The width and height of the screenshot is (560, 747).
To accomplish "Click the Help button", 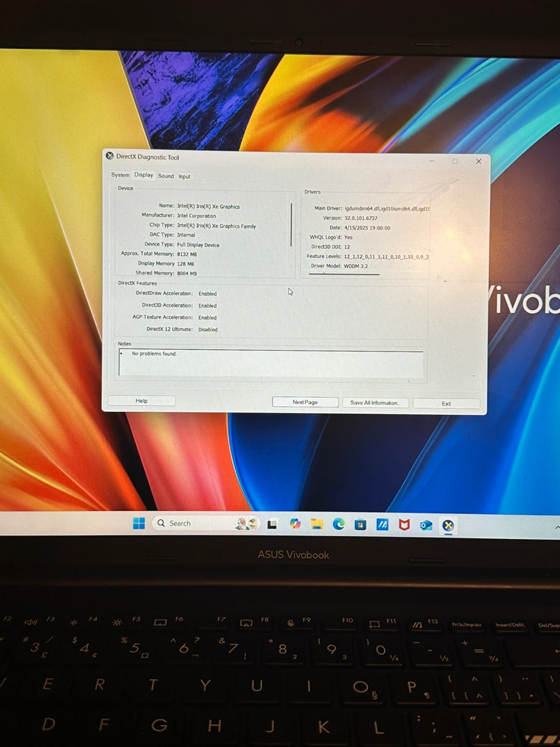I will coord(142,400).
